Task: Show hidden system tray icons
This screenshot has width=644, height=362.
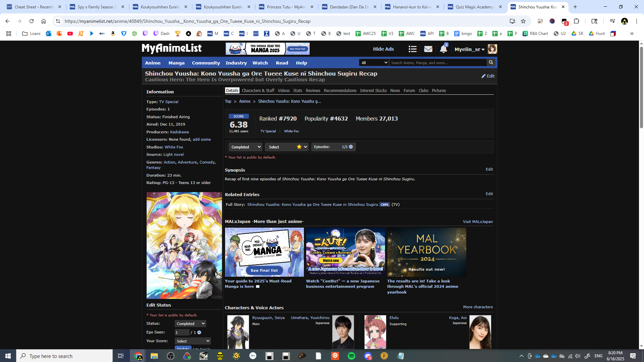Action: 521,356
